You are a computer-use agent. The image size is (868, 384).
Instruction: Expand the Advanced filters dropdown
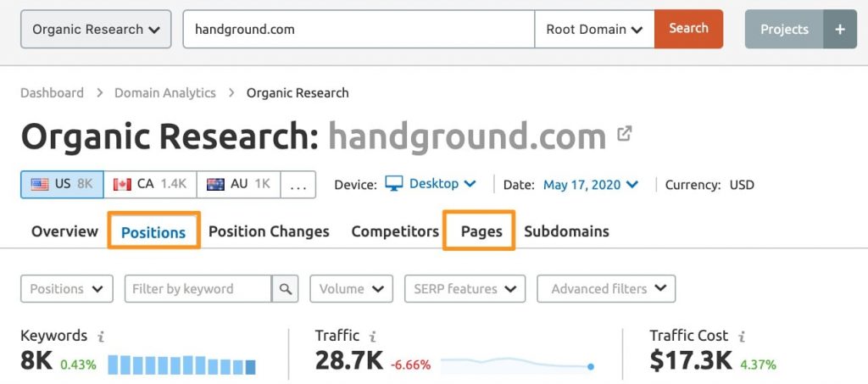click(x=606, y=289)
